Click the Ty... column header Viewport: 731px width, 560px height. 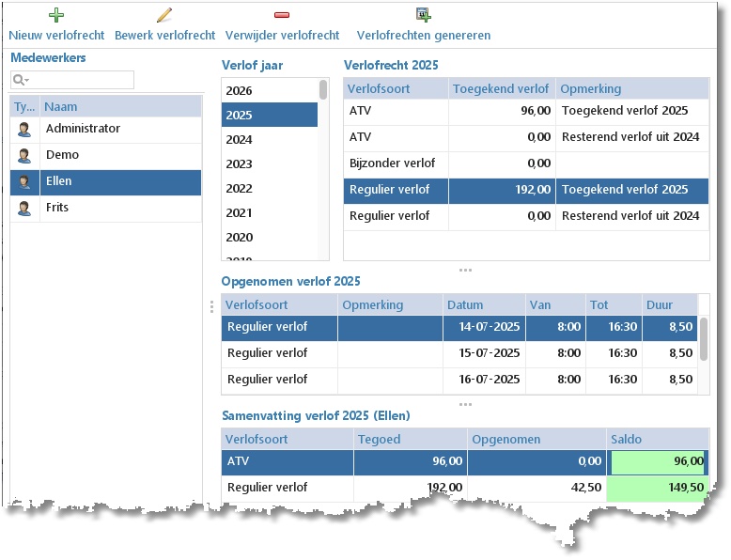coord(24,107)
